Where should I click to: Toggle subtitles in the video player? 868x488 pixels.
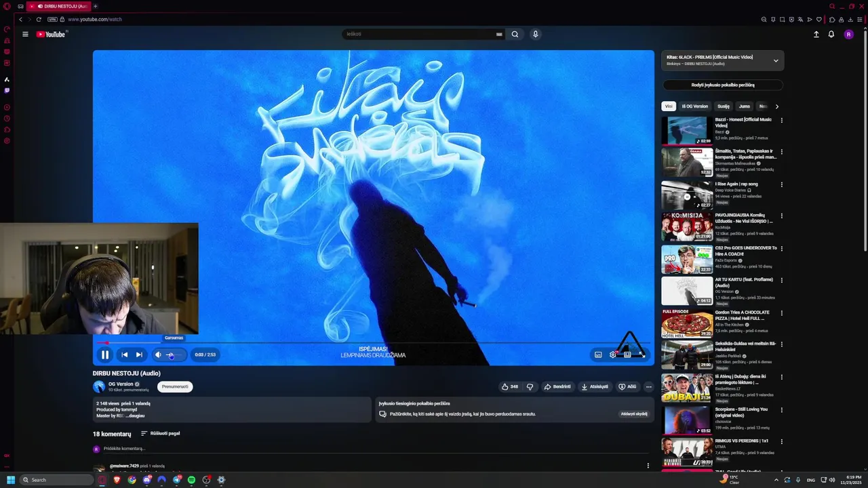pos(598,354)
